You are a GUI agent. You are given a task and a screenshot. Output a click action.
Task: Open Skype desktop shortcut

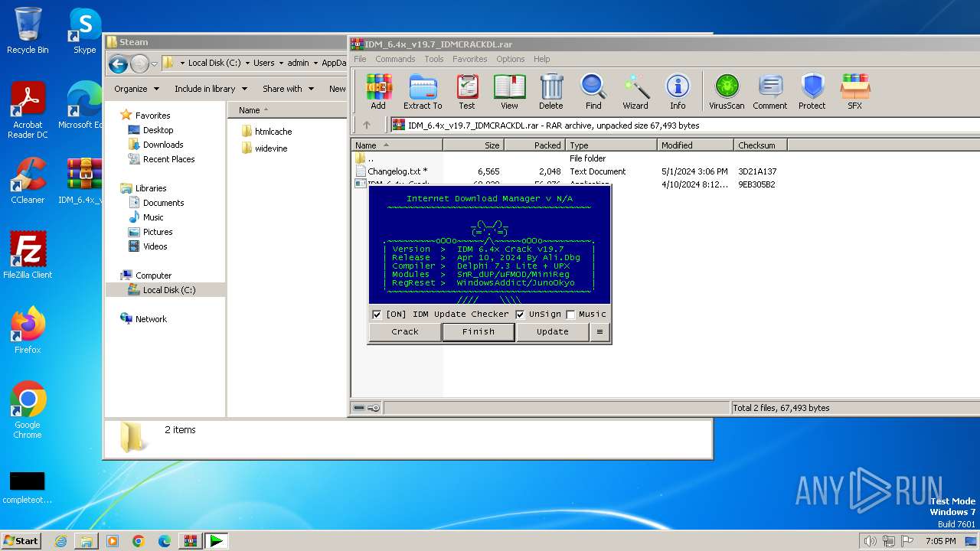click(x=84, y=31)
